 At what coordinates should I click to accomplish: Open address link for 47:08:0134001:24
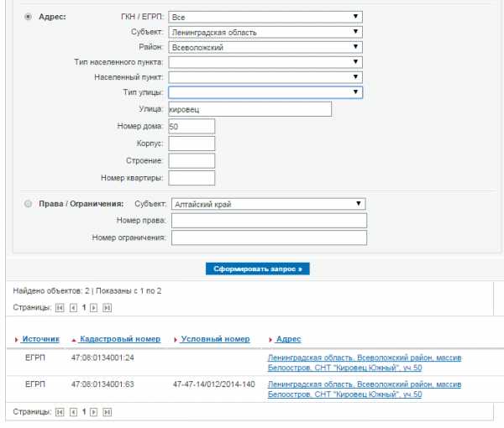(365, 363)
